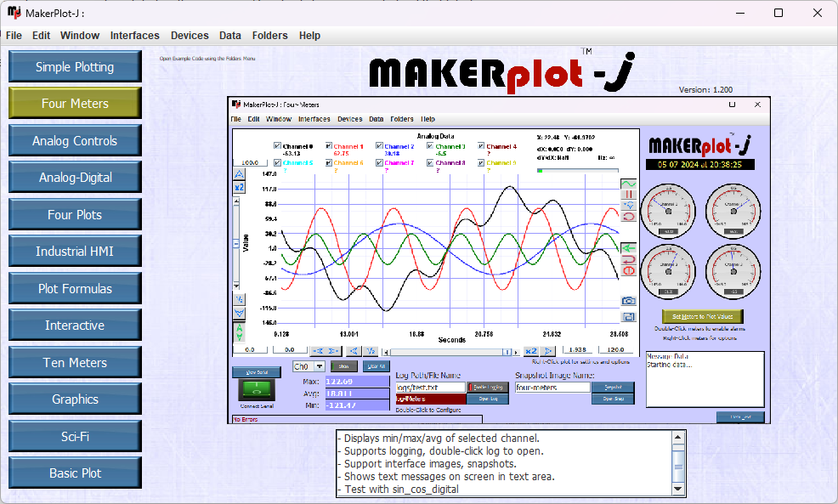Viewport: 838px width, 504px height.
Task: Click the logs/test.txt log path field
Action: pyautogui.click(x=430, y=387)
